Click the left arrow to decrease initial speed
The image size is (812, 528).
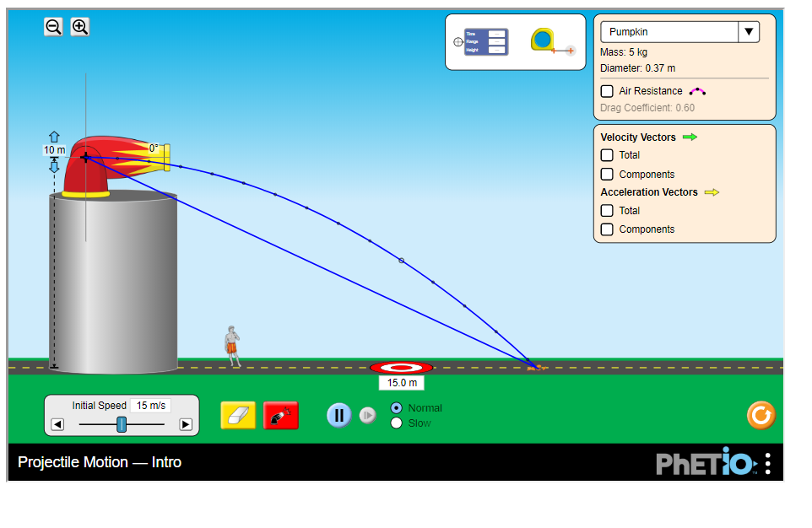click(57, 424)
